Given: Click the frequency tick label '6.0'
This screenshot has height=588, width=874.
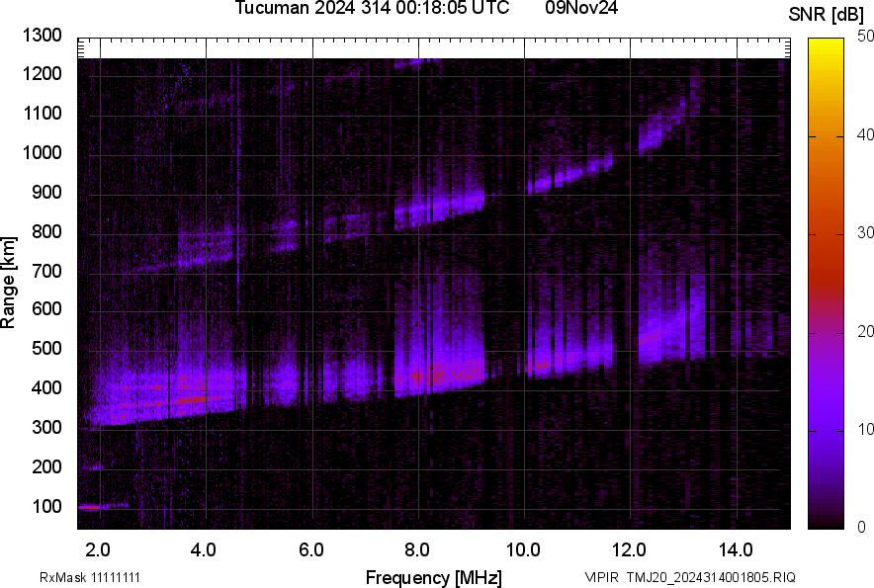Looking at the screenshot, I should pos(311,550).
